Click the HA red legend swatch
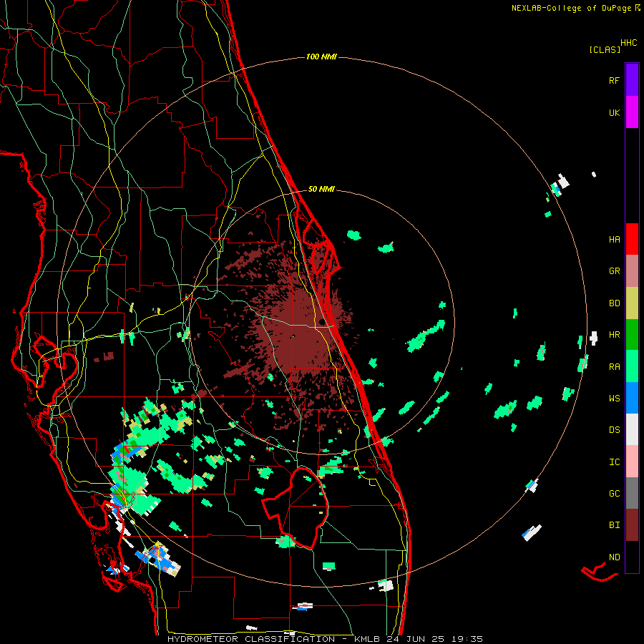The height and width of the screenshot is (644, 644). point(632,239)
